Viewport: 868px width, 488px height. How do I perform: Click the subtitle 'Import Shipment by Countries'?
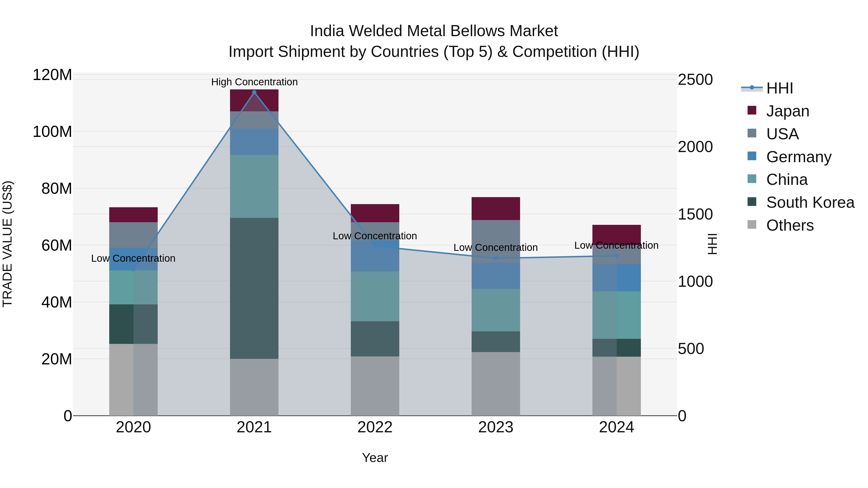click(x=334, y=52)
